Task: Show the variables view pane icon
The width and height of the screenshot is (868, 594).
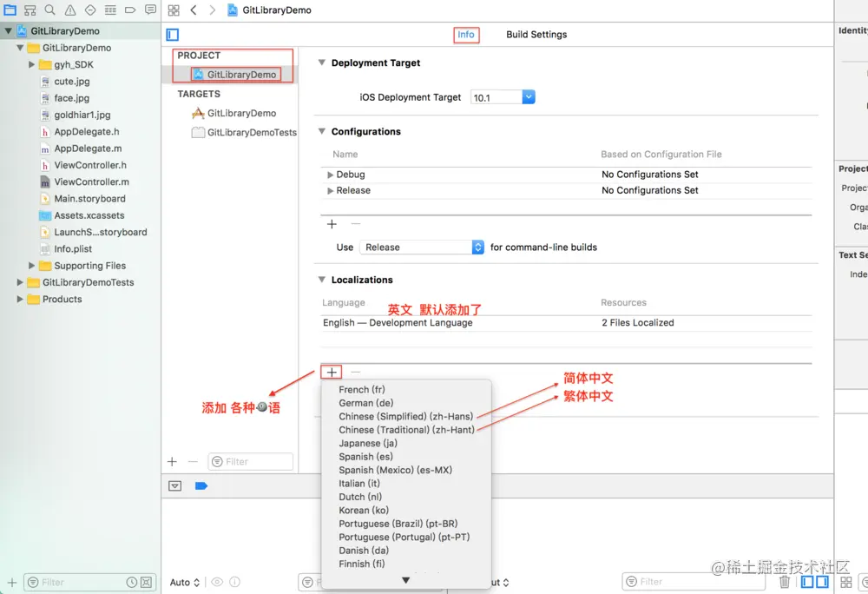Action: click(807, 582)
